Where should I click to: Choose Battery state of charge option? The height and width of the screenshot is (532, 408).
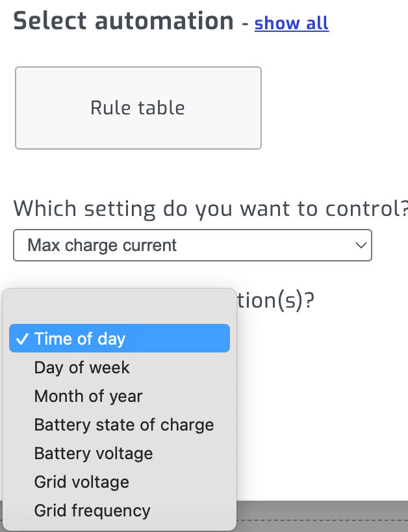tap(123, 425)
